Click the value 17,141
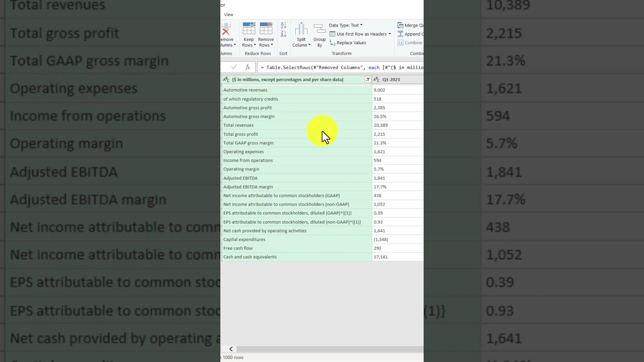The width and height of the screenshot is (644, 362). click(x=381, y=257)
